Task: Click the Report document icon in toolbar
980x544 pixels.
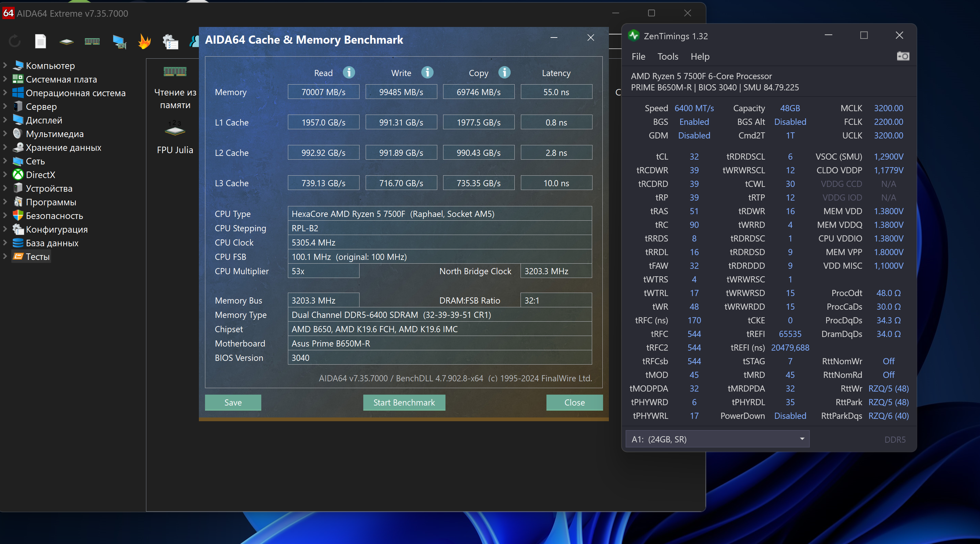Action: point(40,41)
